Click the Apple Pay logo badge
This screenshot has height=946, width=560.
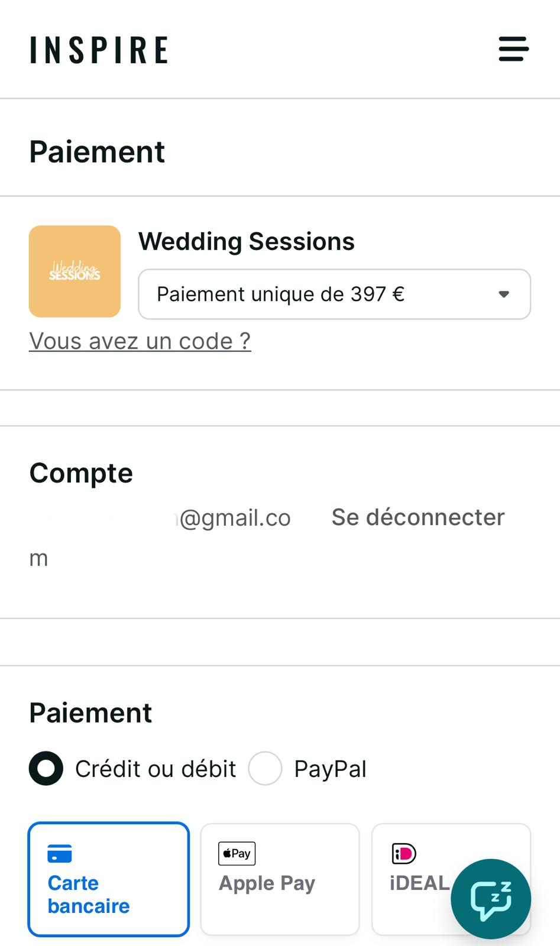click(237, 853)
